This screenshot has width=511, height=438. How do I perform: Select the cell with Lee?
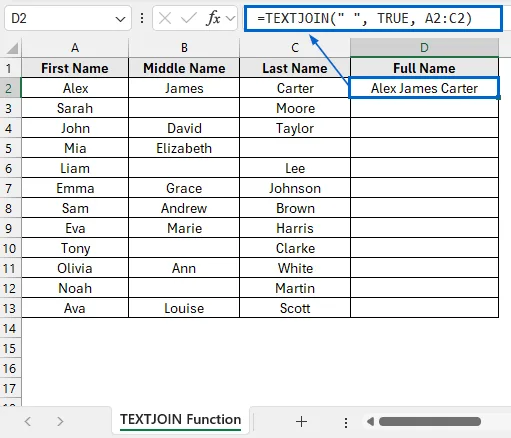[295, 168]
